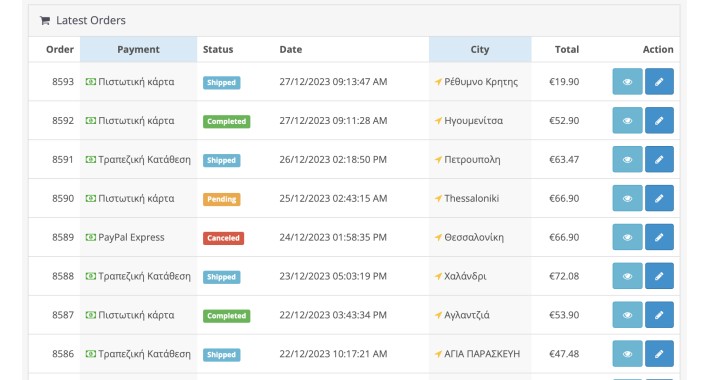Click the Shipped badge for order 8586
This screenshot has height=380, width=710.
(221, 355)
